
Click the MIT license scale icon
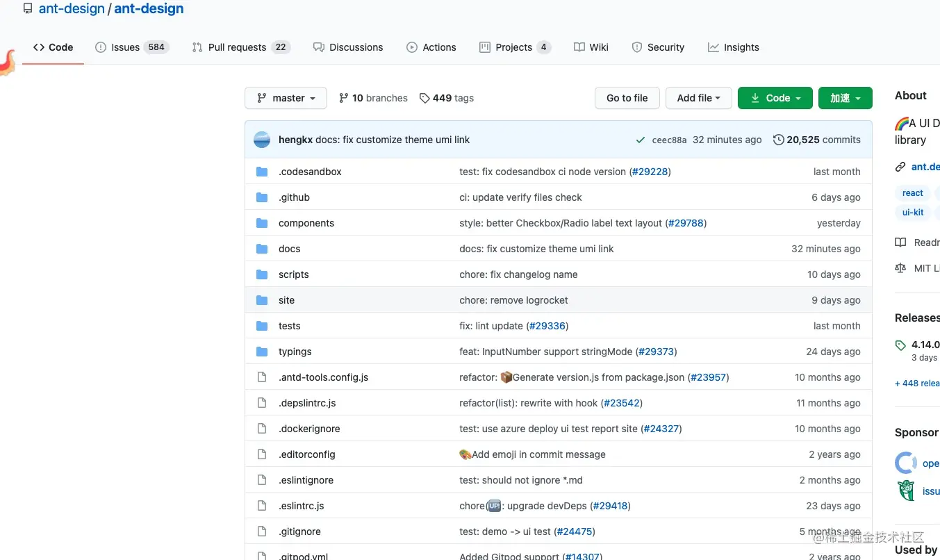[x=900, y=268]
